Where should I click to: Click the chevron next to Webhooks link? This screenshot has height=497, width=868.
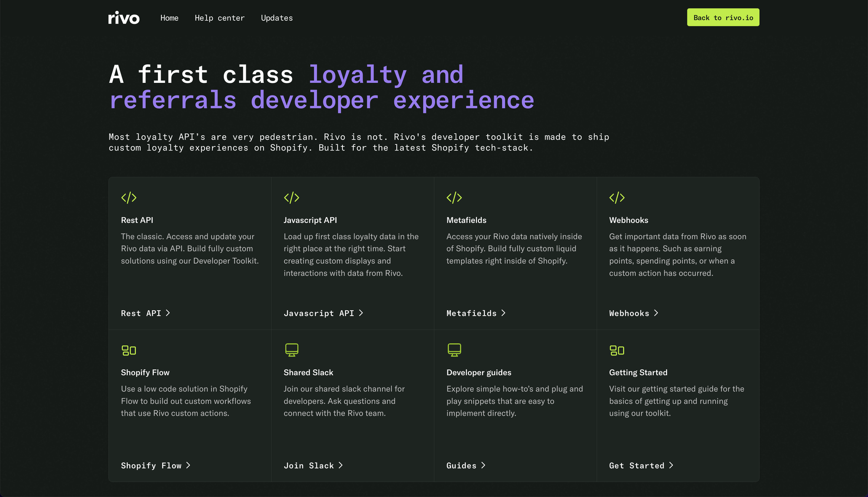pyautogui.click(x=656, y=313)
